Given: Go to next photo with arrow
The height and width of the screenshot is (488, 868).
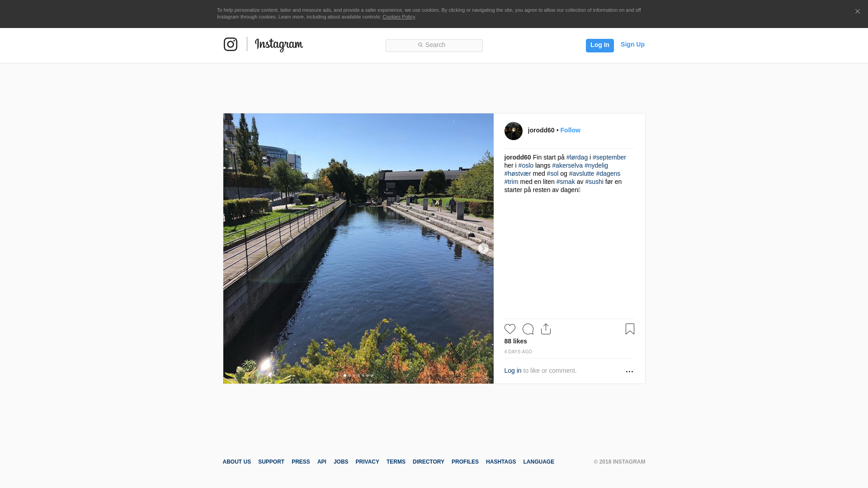Looking at the screenshot, I should point(483,249).
